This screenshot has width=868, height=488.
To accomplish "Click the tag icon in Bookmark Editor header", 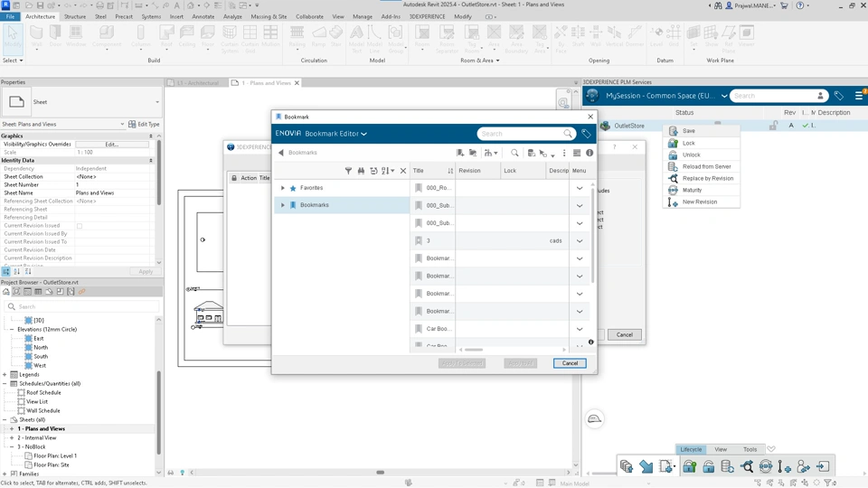I will 586,134.
